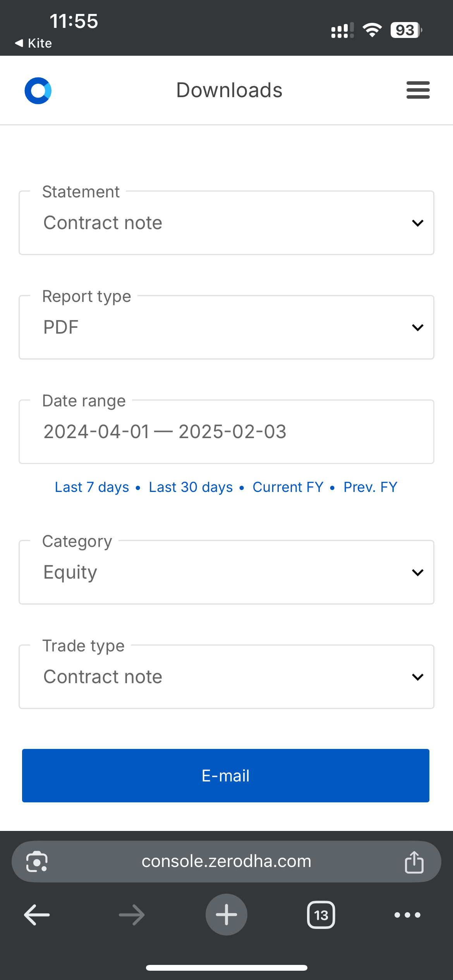The height and width of the screenshot is (980, 453).
Task: Open the Report type PDF dropdown
Action: [x=226, y=327]
